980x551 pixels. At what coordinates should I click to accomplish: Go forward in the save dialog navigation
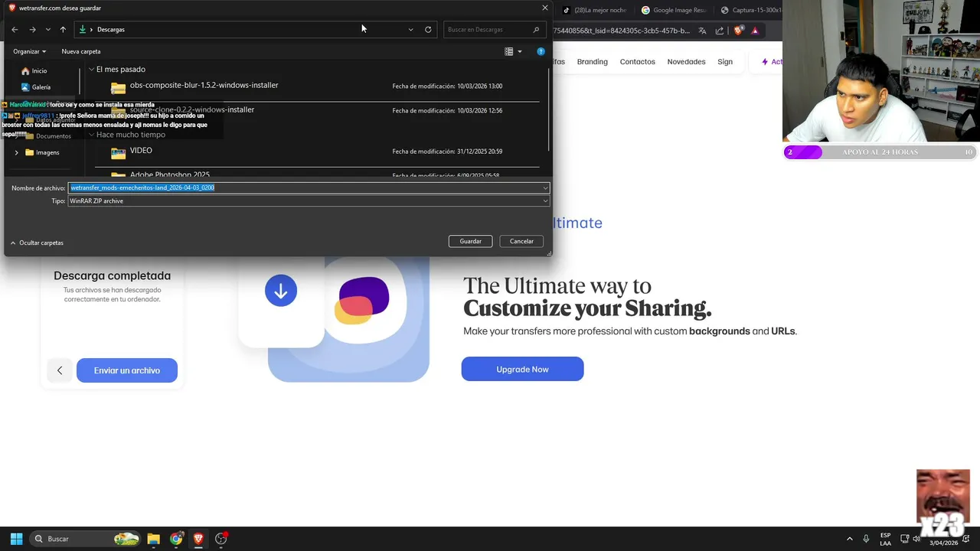(x=32, y=30)
